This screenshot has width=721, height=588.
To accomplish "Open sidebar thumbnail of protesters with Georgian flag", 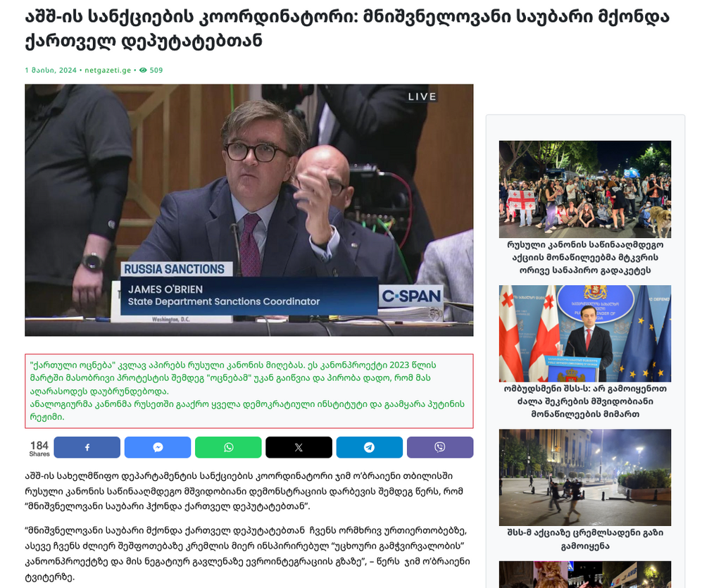I will click(x=585, y=189).
